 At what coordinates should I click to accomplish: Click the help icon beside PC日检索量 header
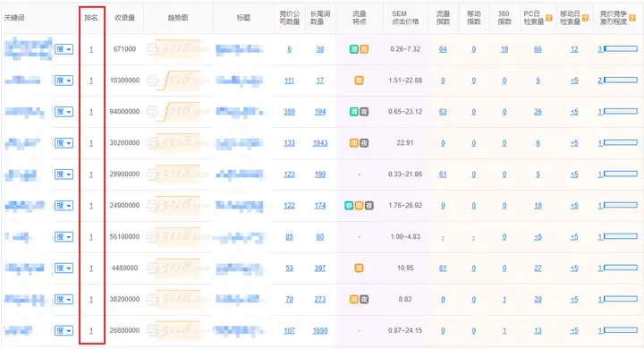(x=548, y=18)
